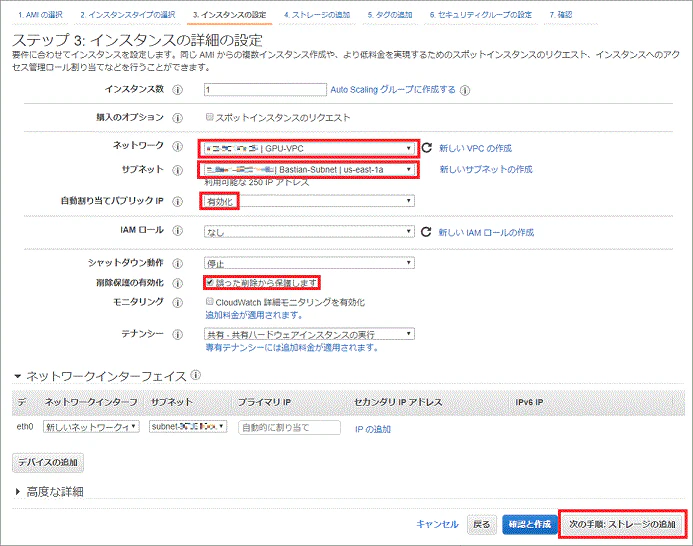Open the ネットワーク GPU-VPC dropdown
The height and width of the screenshot is (546, 693).
309,148
